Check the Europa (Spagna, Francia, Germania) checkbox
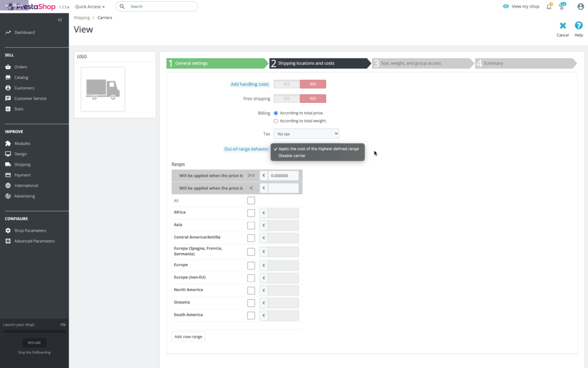The width and height of the screenshot is (588, 368). (251, 252)
